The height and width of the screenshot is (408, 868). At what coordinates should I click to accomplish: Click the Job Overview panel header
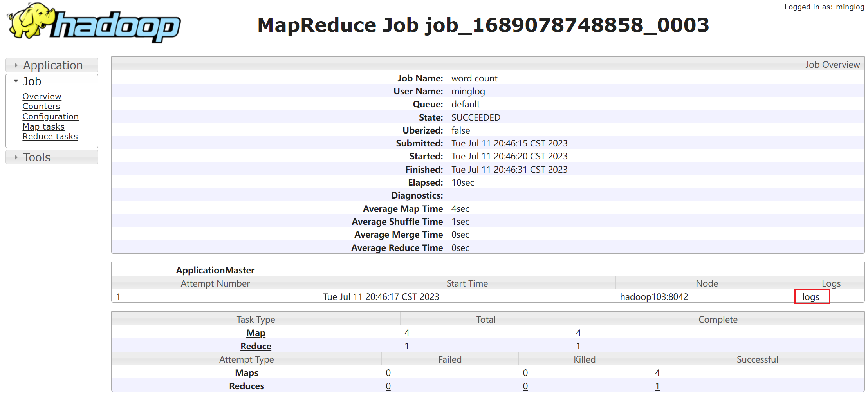488,64
